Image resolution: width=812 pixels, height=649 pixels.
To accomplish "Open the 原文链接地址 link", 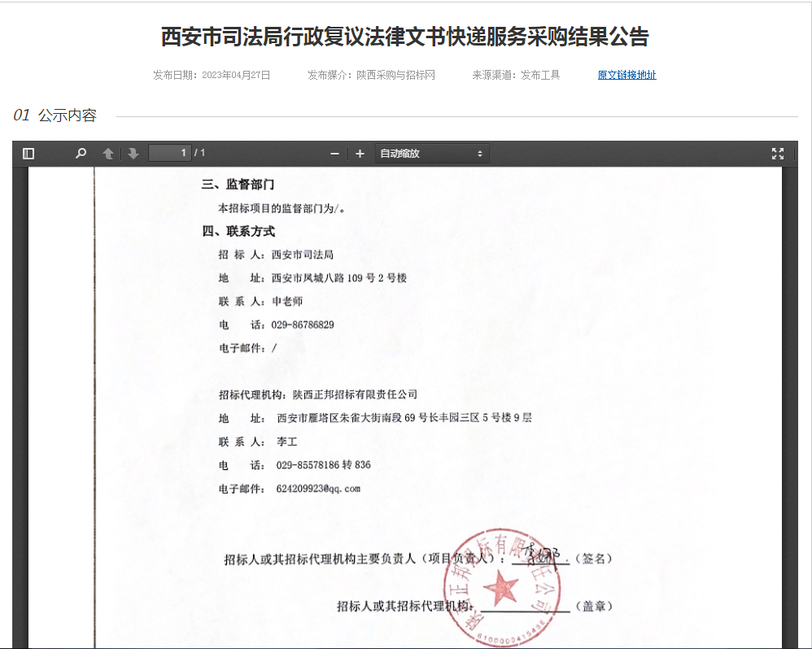I will [x=626, y=76].
